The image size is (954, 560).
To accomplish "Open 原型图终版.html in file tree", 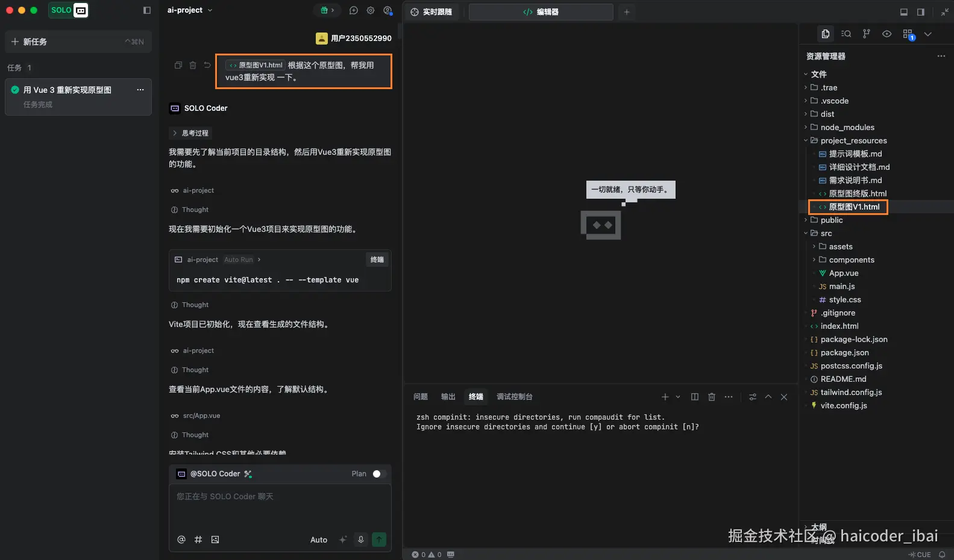I will tap(858, 193).
